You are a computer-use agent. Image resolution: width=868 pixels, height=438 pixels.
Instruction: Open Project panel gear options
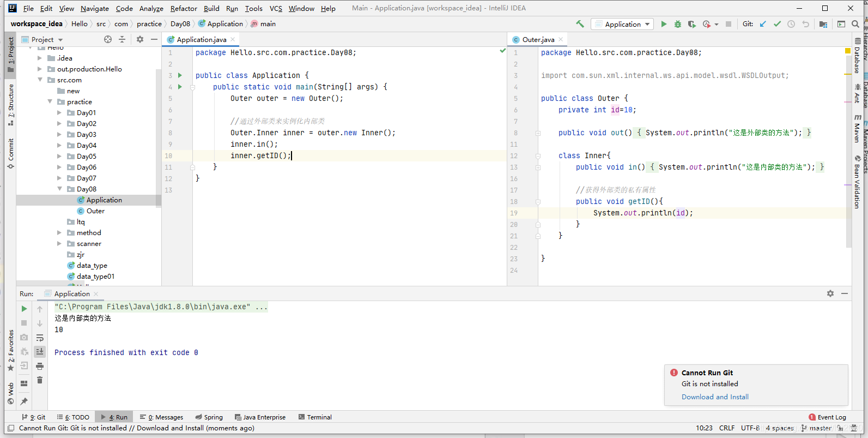pyautogui.click(x=140, y=39)
